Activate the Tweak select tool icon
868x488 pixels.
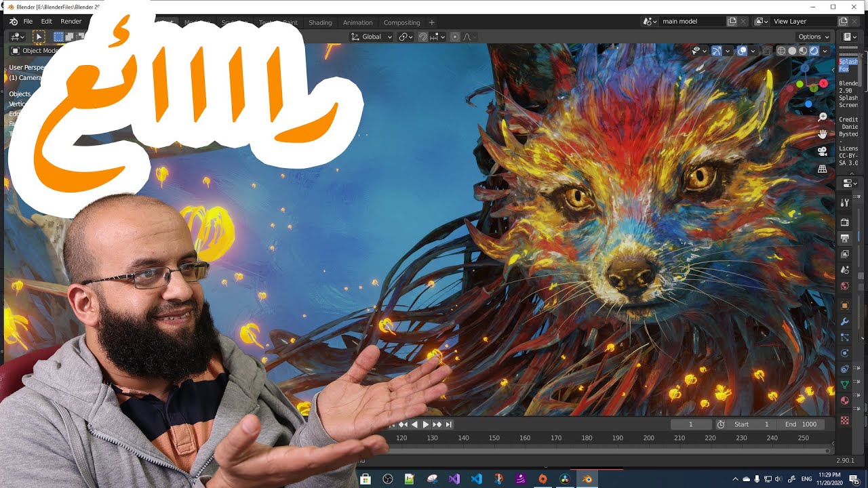(x=39, y=37)
